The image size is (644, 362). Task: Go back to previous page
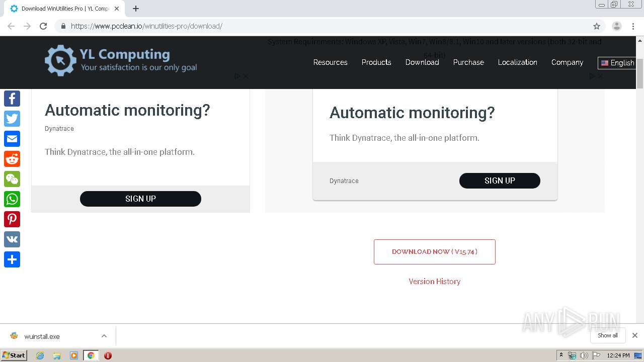point(11,26)
